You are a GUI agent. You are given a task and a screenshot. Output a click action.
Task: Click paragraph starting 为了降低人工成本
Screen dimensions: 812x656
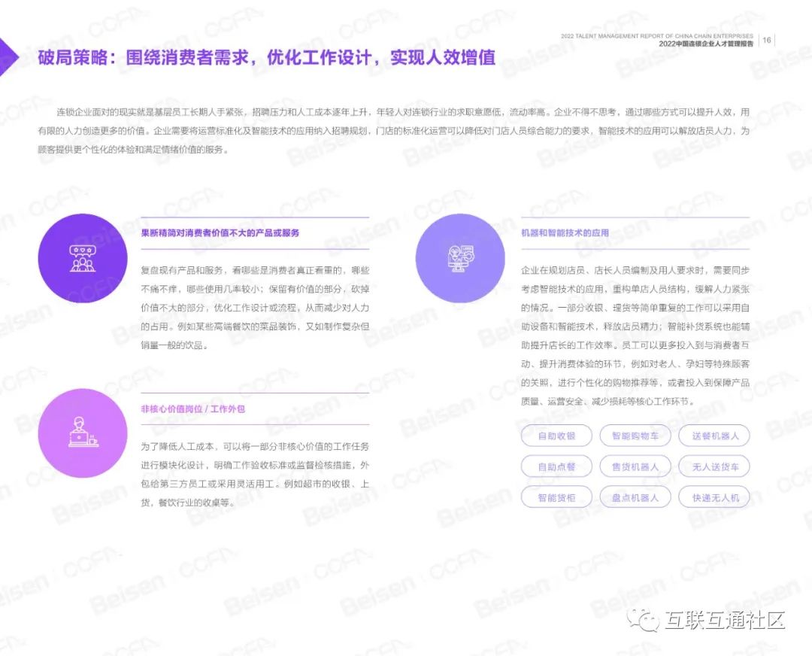click(x=255, y=475)
